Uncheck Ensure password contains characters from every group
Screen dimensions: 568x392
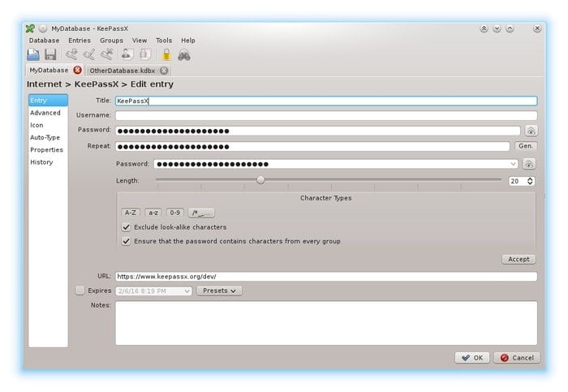pos(126,241)
